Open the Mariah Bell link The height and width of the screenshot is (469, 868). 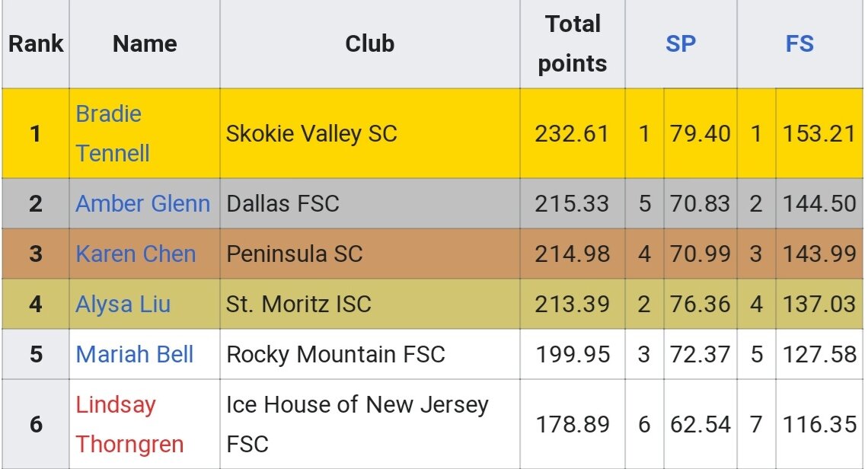pos(135,354)
